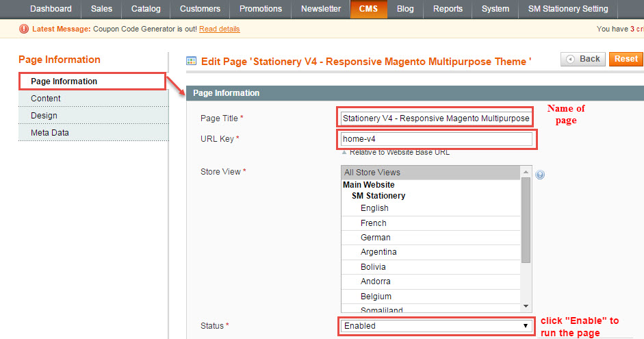Switch to the Design tab
The image size is (644, 339).
pos(93,116)
